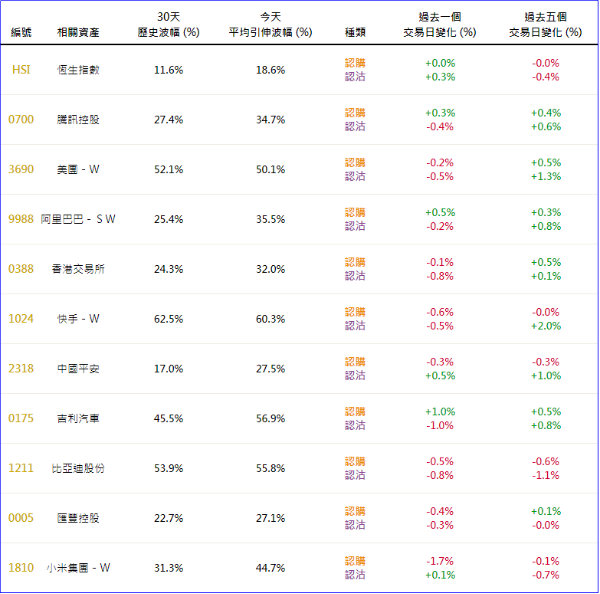Click the 過去一個交易日變化 (%) header

(440, 24)
